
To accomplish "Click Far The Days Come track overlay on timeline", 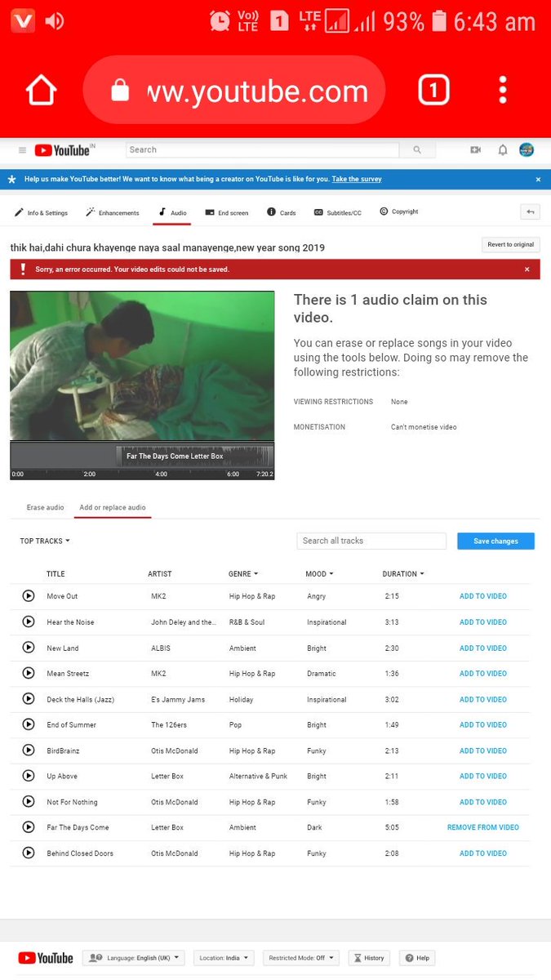I will click(x=193, y=456).
